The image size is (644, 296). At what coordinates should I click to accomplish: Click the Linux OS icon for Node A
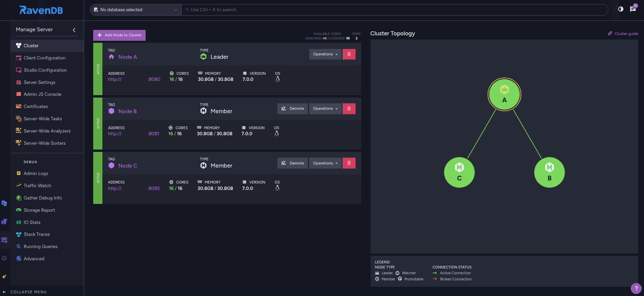coord(278,79)
